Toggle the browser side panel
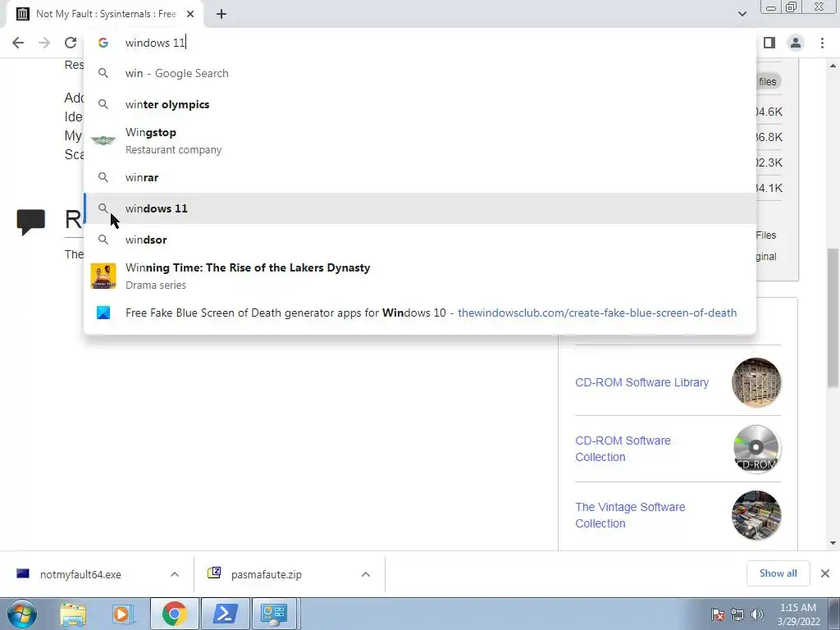Image resolution: width=840 pixels, height=630 pixels. click(x=769, y=43)
